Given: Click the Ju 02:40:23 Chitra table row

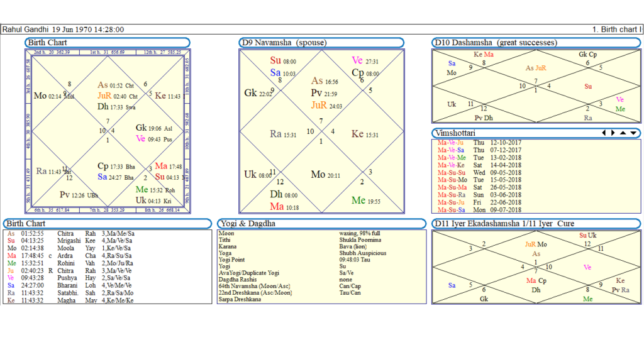Looking at the screenshot, I should tap(71, 271).
